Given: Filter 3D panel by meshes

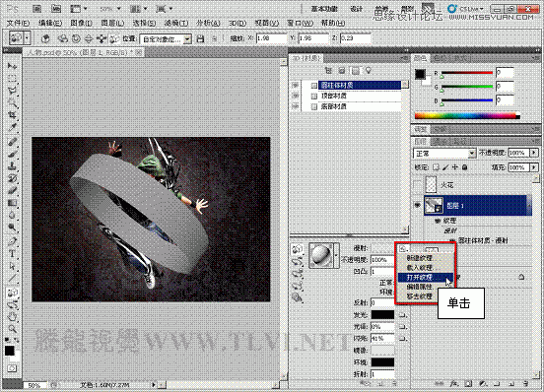Looking at the screenshot, I should [x=342, y=71].
